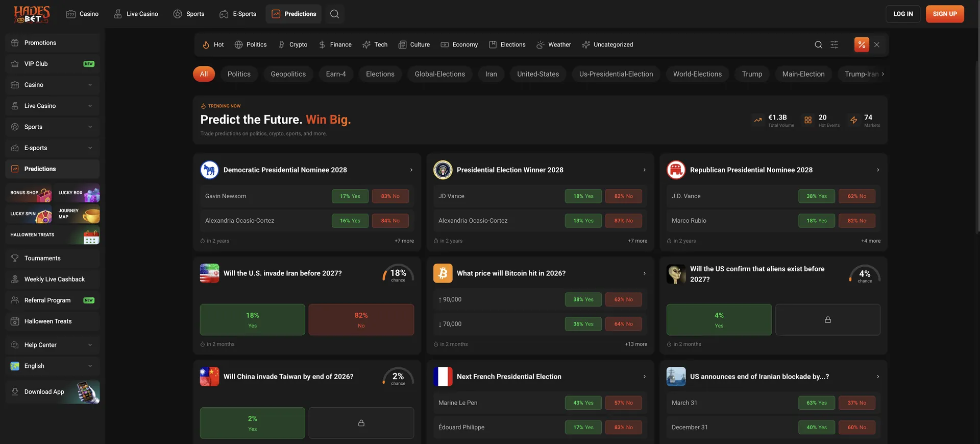980x444 pixels.
Task: Toggle the orange percent odds button
Action: pos(862,44)
